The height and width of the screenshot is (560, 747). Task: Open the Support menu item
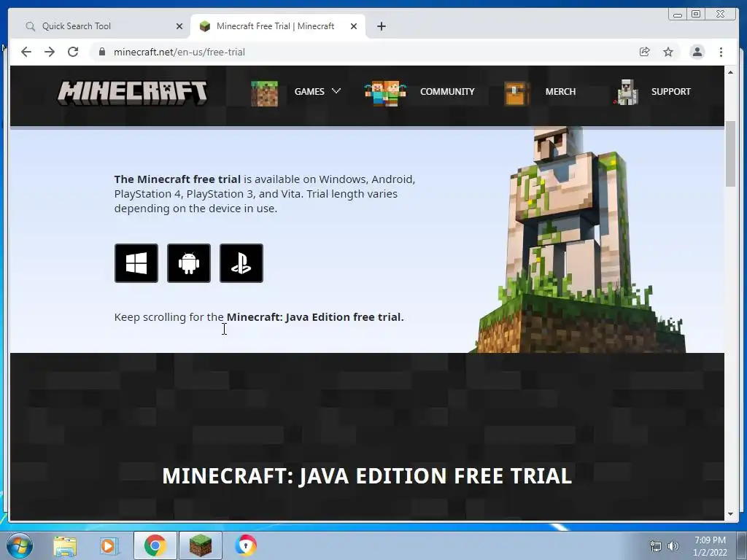[671, 91]
